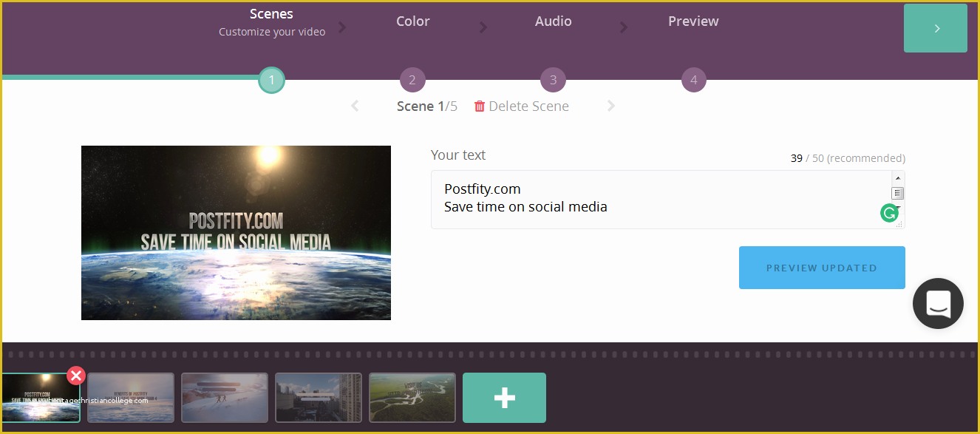Click the red trash Delete Scene icon

click(480, 106)
